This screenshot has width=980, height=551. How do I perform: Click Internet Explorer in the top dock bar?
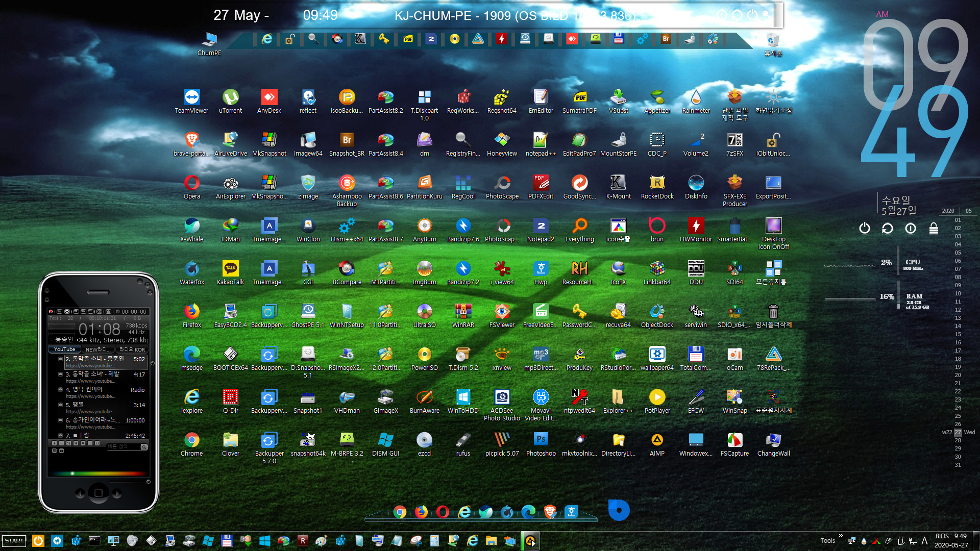[x=267, y=39]
